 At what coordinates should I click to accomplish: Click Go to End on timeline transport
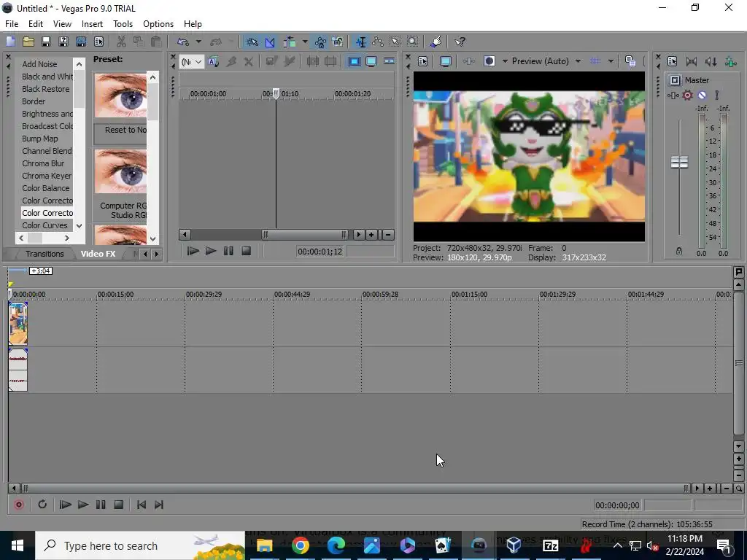[x=159, y=505]
